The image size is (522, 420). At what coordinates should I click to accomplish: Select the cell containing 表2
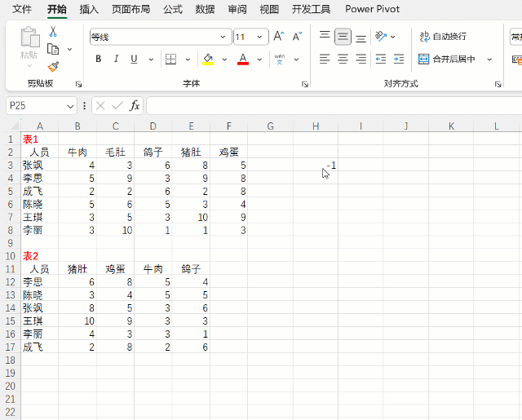click(39, 256)
